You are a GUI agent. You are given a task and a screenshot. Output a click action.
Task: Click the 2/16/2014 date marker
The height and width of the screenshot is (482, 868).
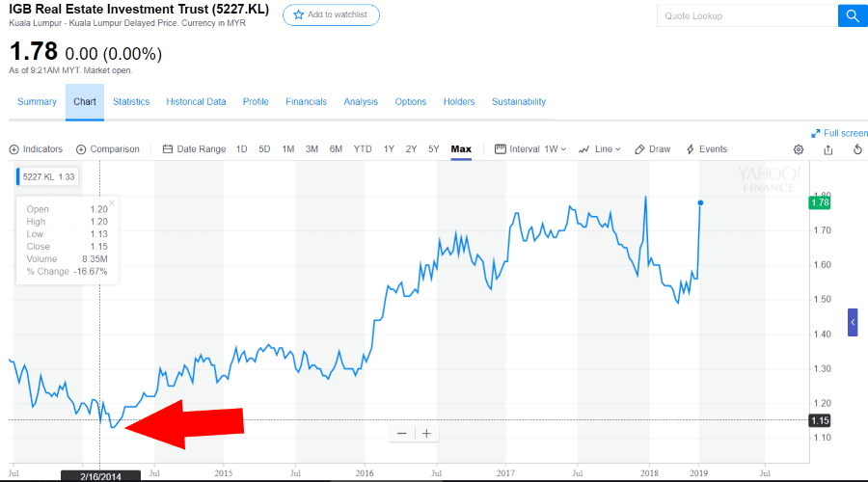click(x=100, y=476)
